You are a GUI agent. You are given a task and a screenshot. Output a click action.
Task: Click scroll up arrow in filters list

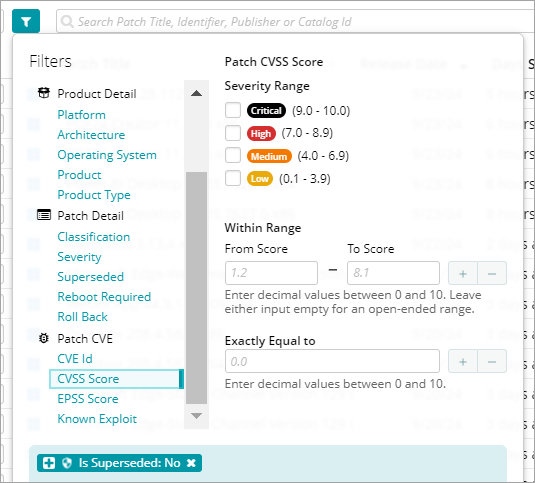(196, 93)
